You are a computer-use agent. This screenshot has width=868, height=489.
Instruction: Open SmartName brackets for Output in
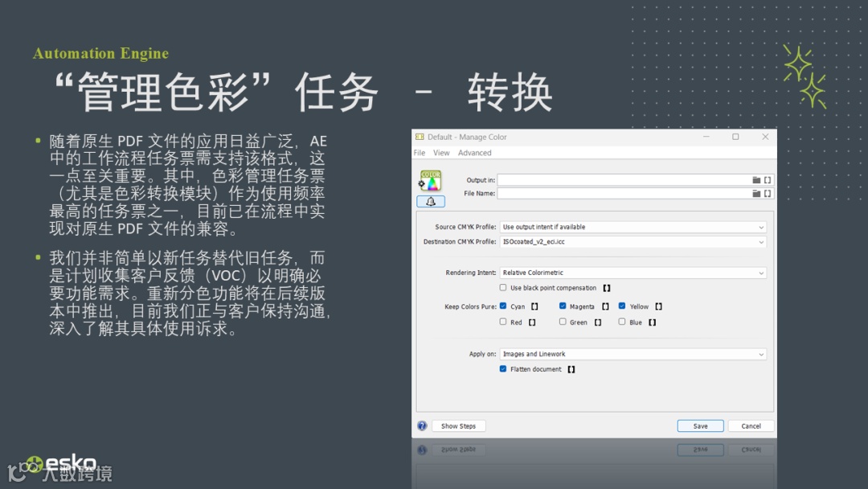click(768, 180)
